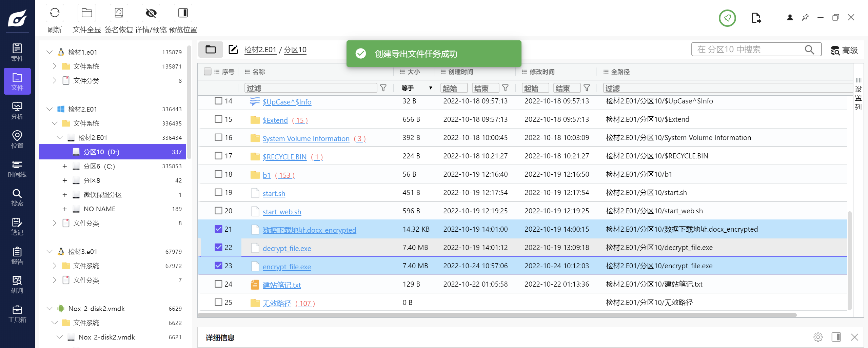Click the 名称 filter input field
Viewport: 868px width, 348px height.
click(311, 88)
